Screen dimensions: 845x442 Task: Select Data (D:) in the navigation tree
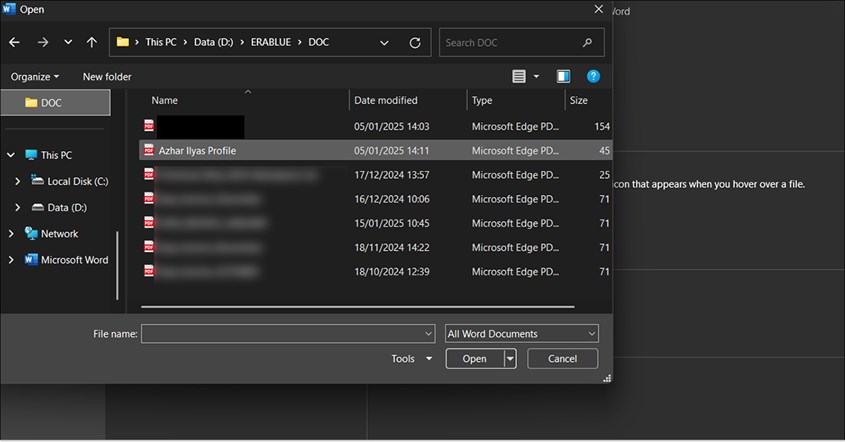(x=67, y=208)
